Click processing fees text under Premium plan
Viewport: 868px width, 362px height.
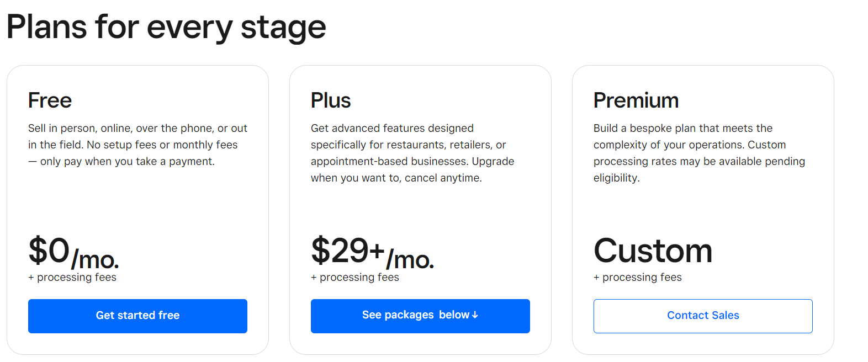(x=638, y=277)
